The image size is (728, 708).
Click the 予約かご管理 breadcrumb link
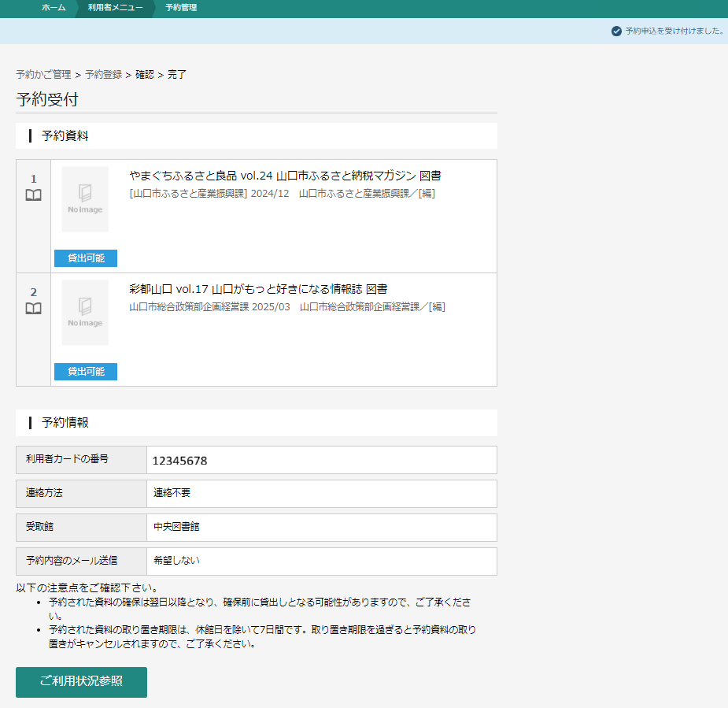(43, 75)
